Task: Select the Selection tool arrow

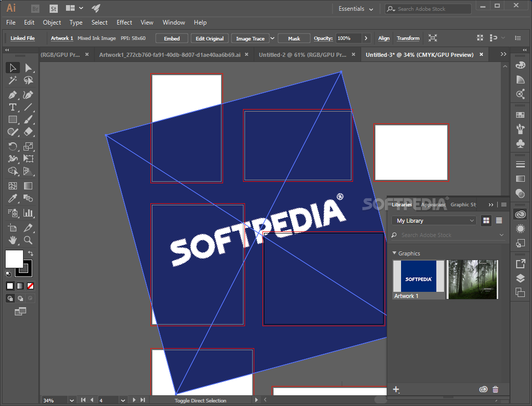Action: tap(13, 68)
